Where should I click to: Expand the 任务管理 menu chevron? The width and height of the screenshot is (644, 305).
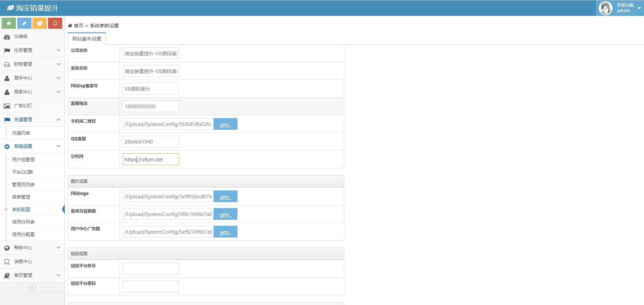coord(58,50)
